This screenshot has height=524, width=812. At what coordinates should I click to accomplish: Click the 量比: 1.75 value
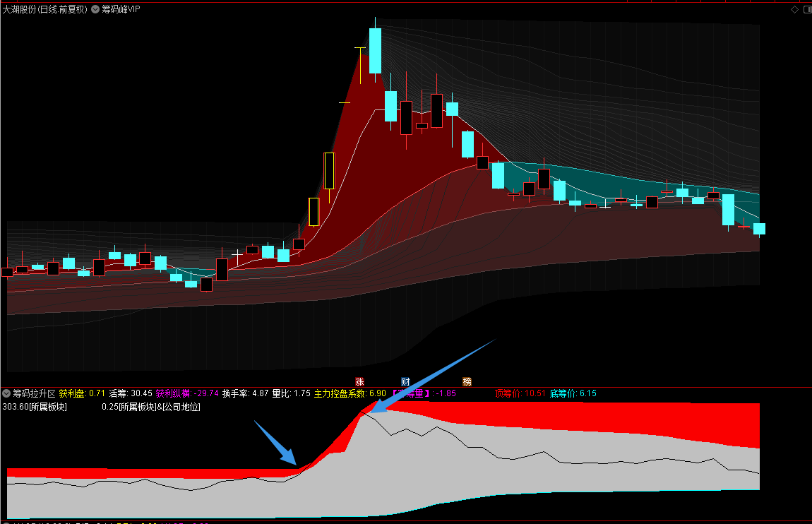[x=292, y=393]
